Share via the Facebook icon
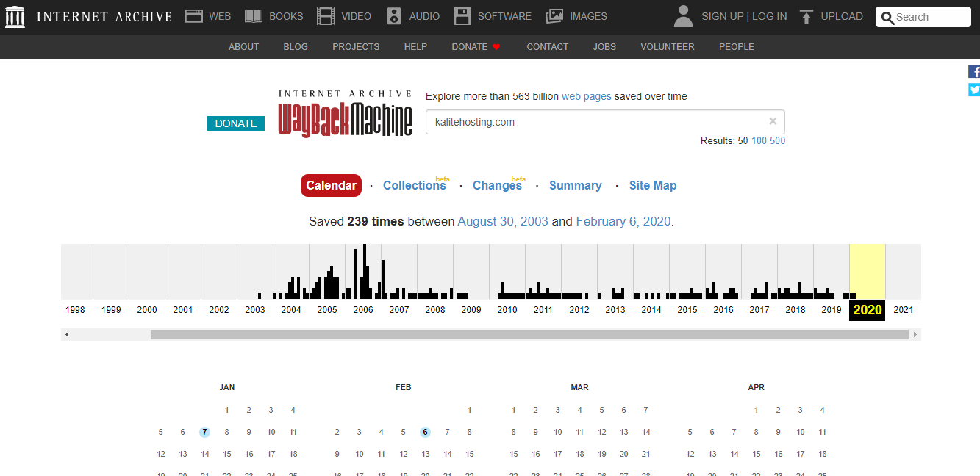 [974, 71]
